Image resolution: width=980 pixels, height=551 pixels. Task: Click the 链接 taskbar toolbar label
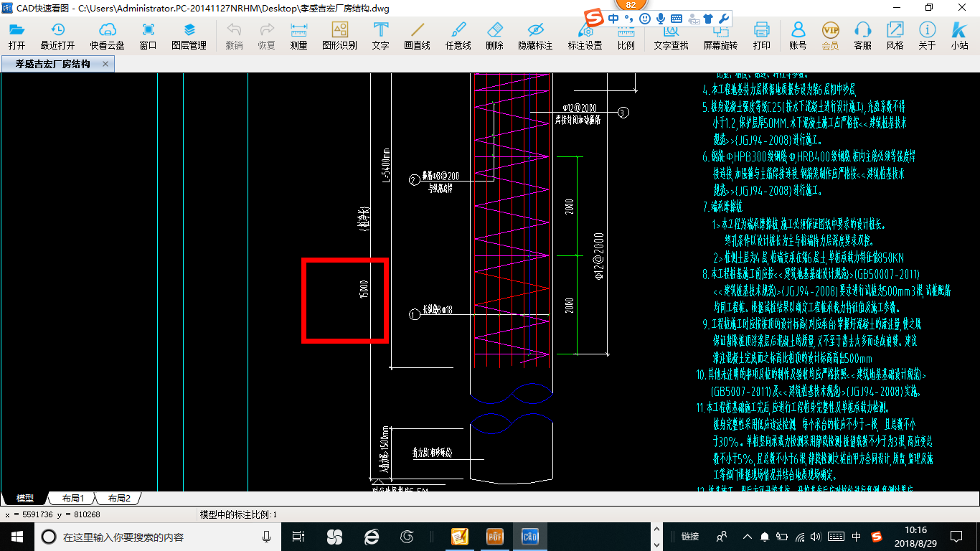click(690, 536)
